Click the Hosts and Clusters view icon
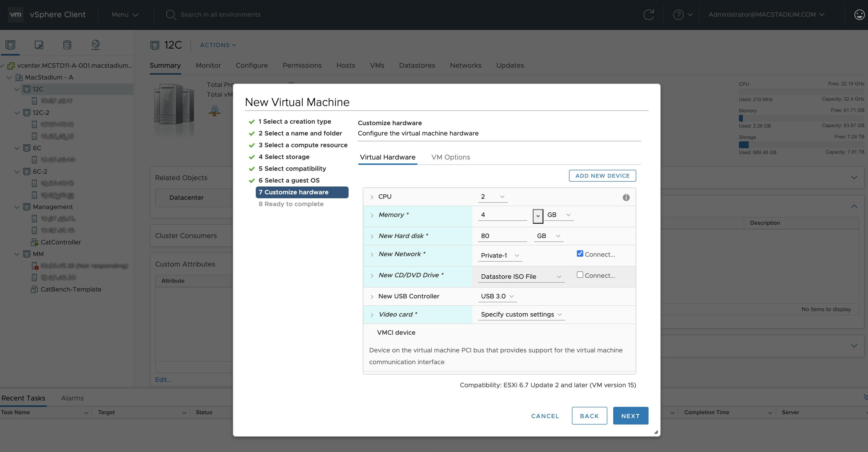 point(11,45)
